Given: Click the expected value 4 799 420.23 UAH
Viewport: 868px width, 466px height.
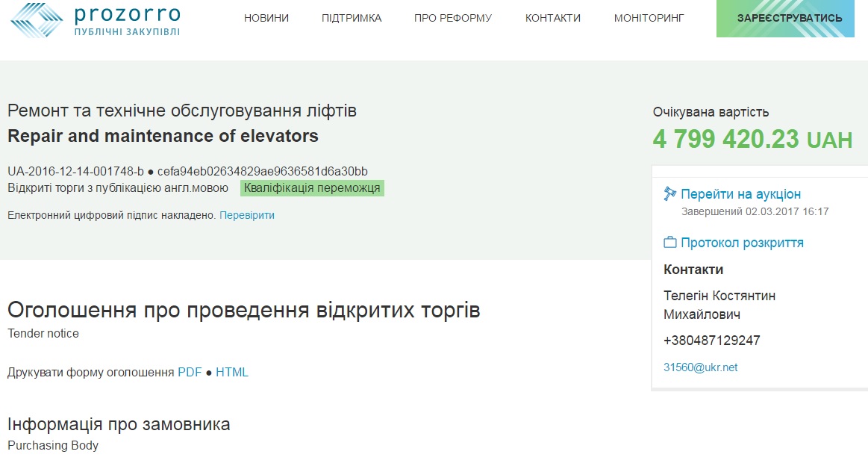Looking at the screenshot, I should [752, 139].
